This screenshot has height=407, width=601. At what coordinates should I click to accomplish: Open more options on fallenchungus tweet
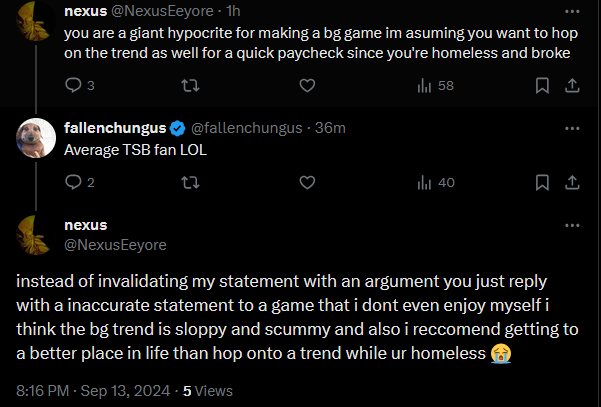(x=571, y=128)
